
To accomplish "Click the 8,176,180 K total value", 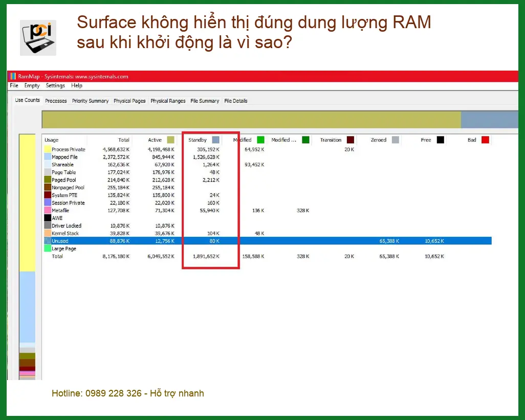I will coord(116,256).
